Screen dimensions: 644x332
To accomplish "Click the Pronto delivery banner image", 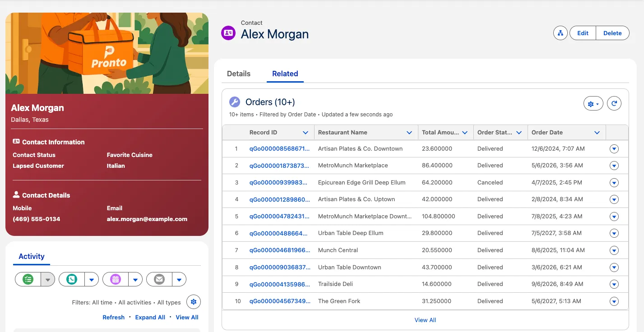I will point(107,53).
